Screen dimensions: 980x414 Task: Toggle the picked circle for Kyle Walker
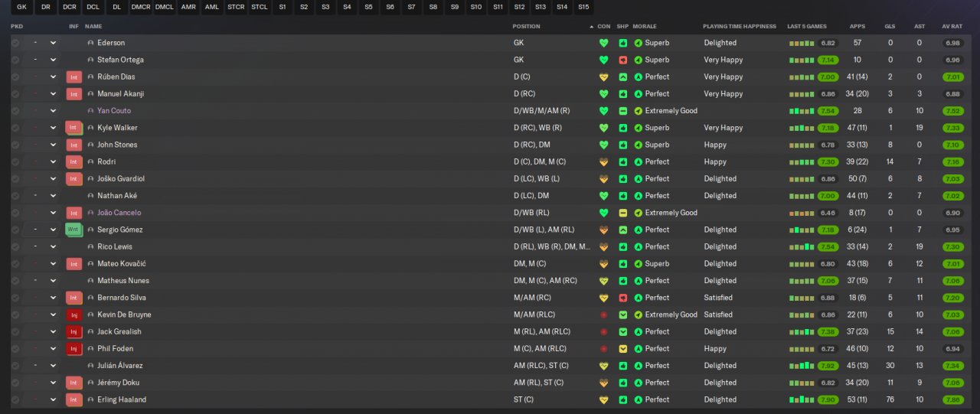click(x=15, y=128)
